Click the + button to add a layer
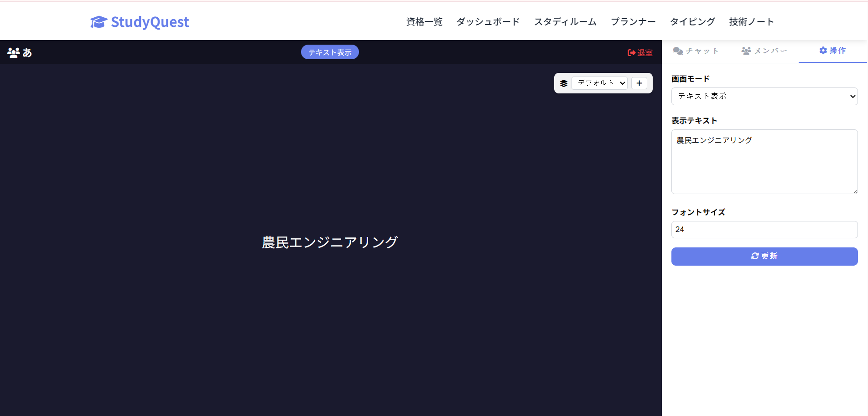Image resolution: width=868 pixels, height=416 pixels. pos(639,83)
